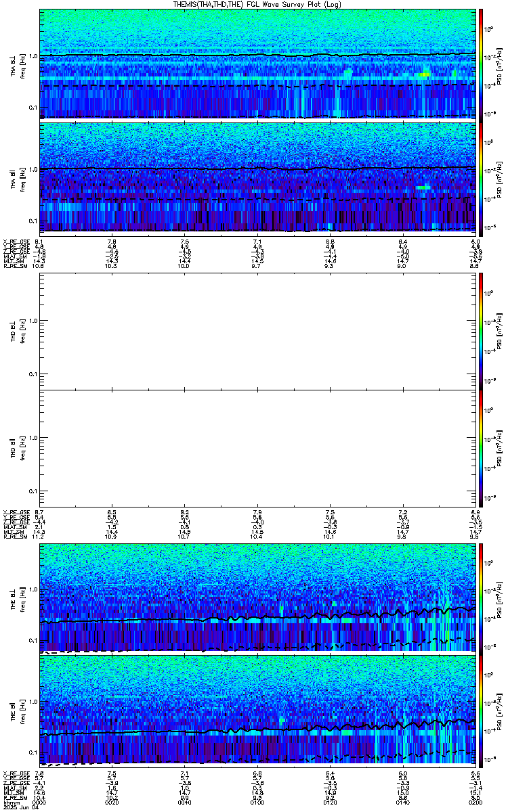Click the 'THD B∥ freq [Hz]' axis label
Image resolution: width=508 pixels, height=812 pixels.
coord(16,448)
